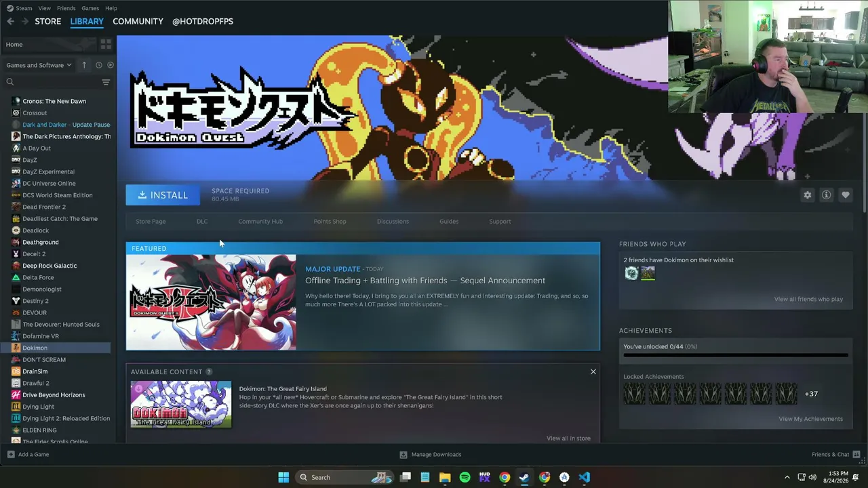The height and width of the screenshot is (488, 868).
Task: Click the Add a Game plus icon
Action: pyautogui.click(x=10, y=454)
